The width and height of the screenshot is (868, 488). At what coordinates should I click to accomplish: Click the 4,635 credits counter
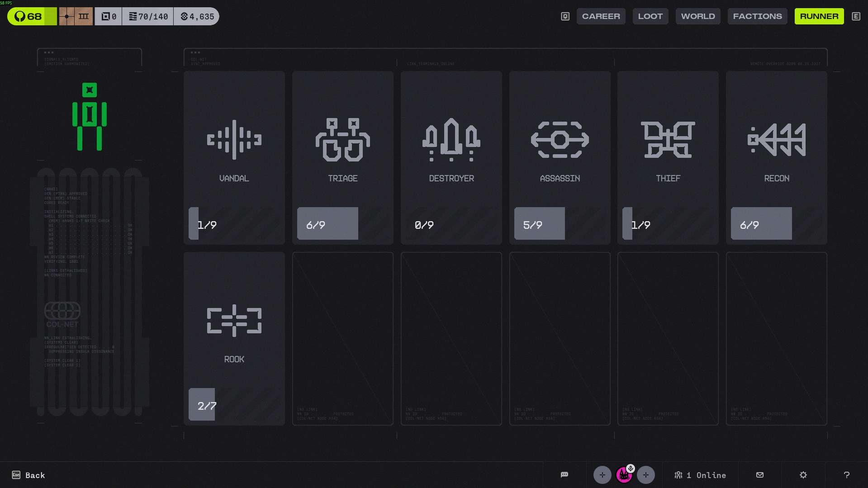pos(197,16)
